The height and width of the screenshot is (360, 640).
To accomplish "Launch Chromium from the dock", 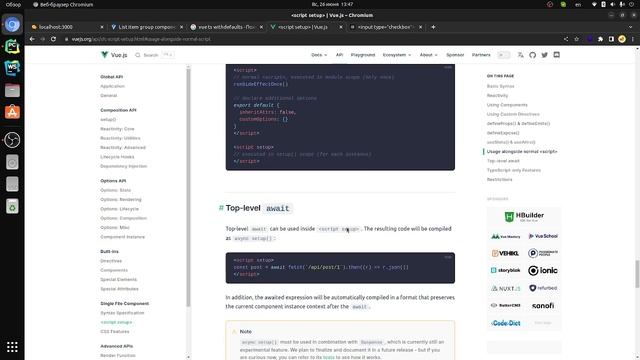I will tap(12, 24).
